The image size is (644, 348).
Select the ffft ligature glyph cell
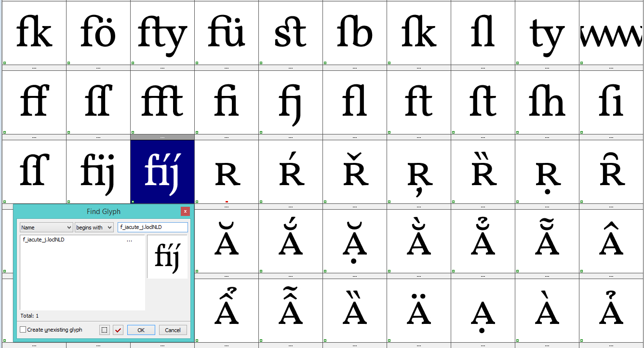pos(162,102)
